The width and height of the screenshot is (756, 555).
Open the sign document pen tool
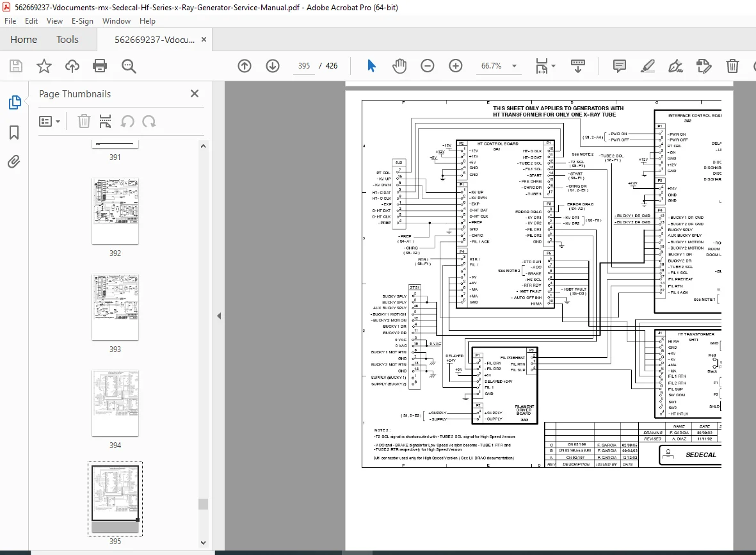[675, 66]
